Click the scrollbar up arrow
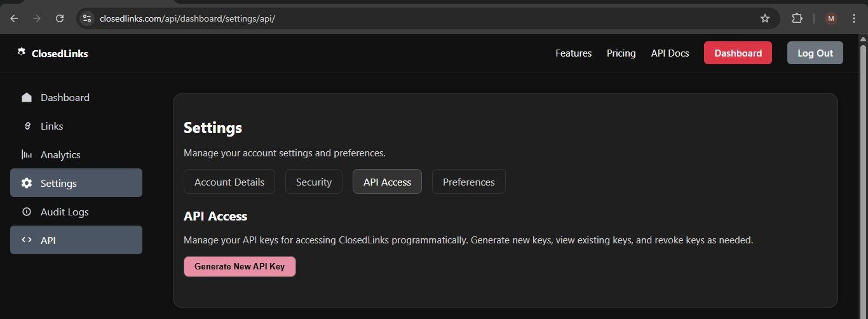This screenshot has width=868, height=319. (863, 38)
